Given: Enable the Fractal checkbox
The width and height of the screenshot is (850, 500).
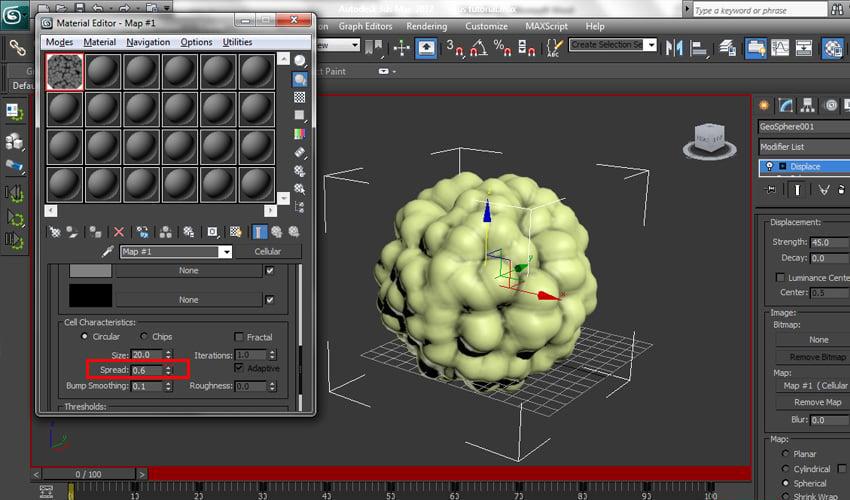Looking at the screenshot, I should [239, 337].
